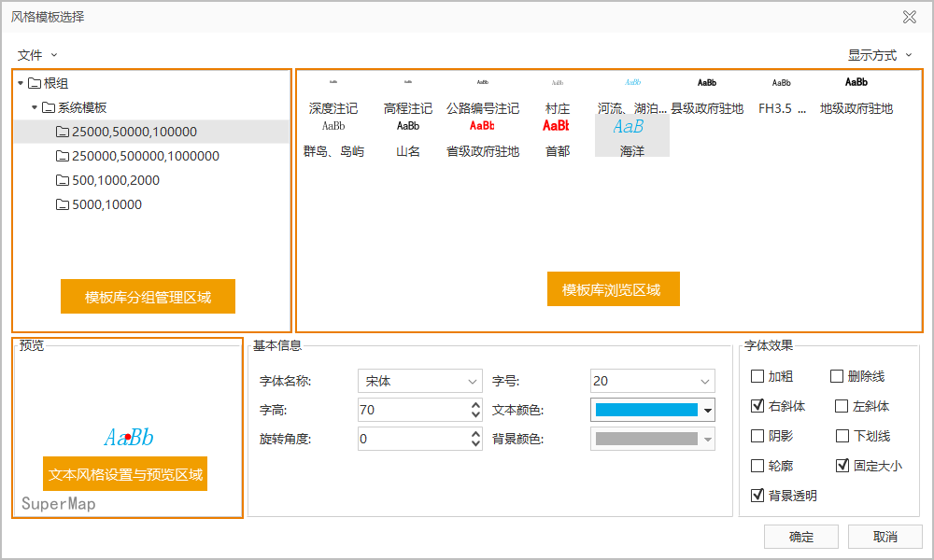Expand the 字号 font size dropdown
This screenshot has width=934, height=560.
[x=705, y=381]
